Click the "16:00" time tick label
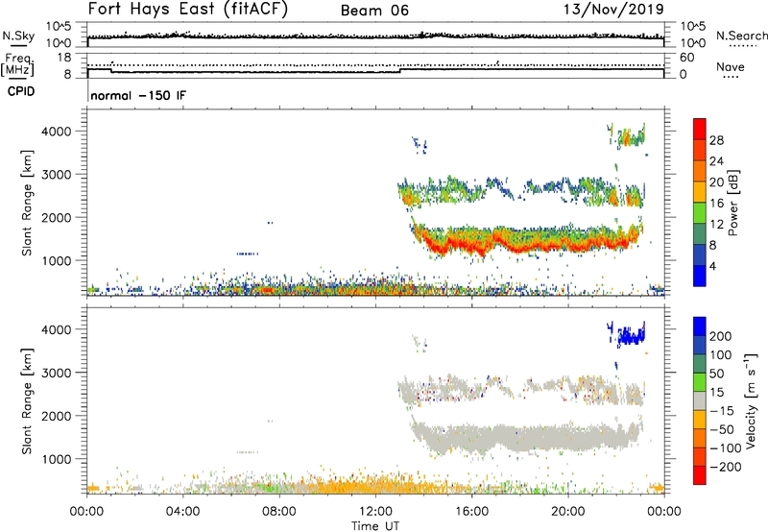The width and height of the screenshot is (768, 532). (x=471, y=512)
